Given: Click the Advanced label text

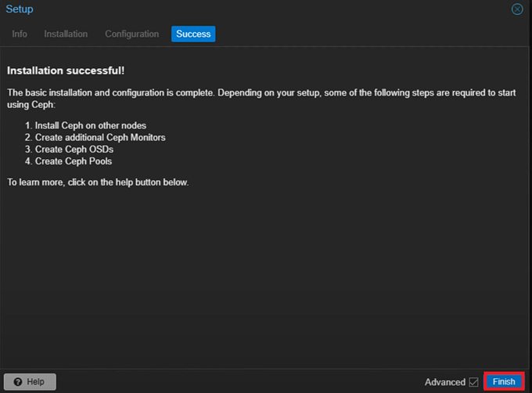Looking at the screenshot, I should [x=444, y=382].
